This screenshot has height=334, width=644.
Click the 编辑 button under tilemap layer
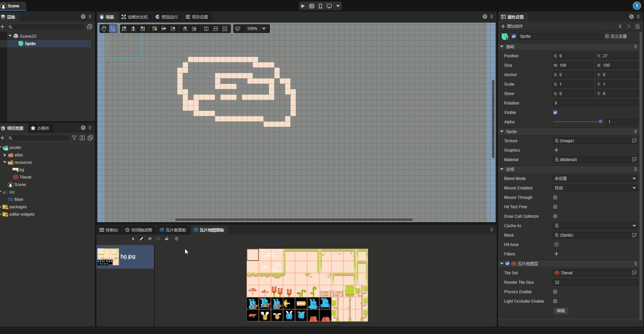click(561, 311)
